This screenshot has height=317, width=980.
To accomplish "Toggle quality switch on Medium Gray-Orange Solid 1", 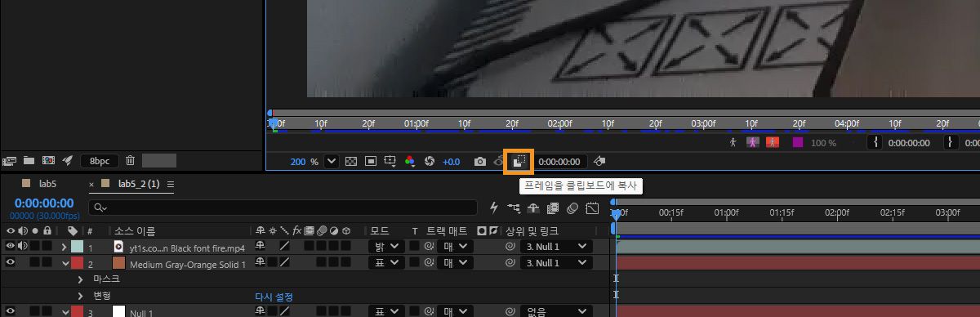I will coord(285,261).
